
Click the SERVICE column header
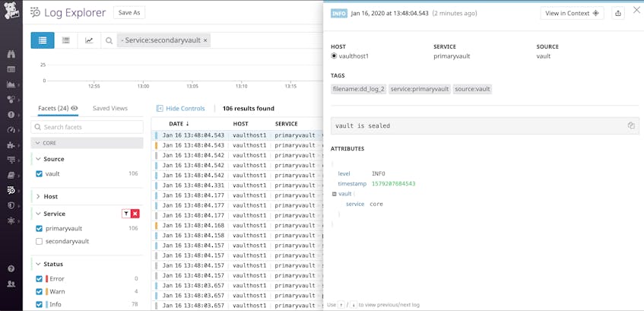(x=287, y=124)
